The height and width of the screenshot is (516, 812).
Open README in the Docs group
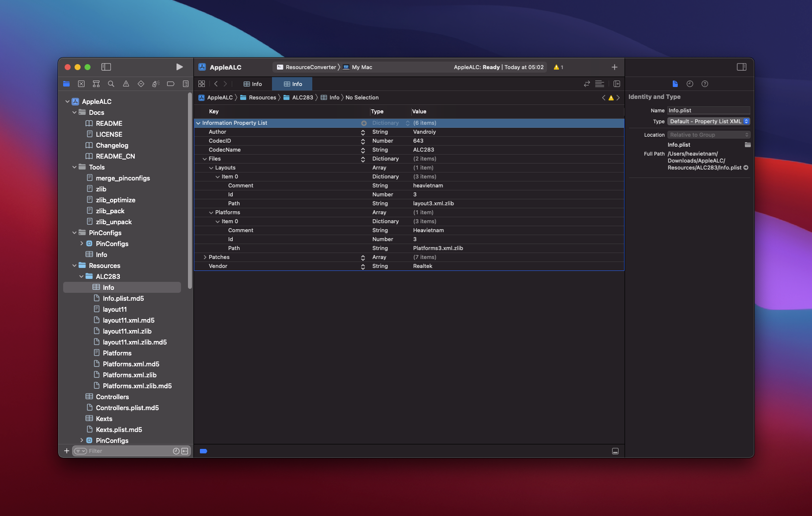click(109, 123)
